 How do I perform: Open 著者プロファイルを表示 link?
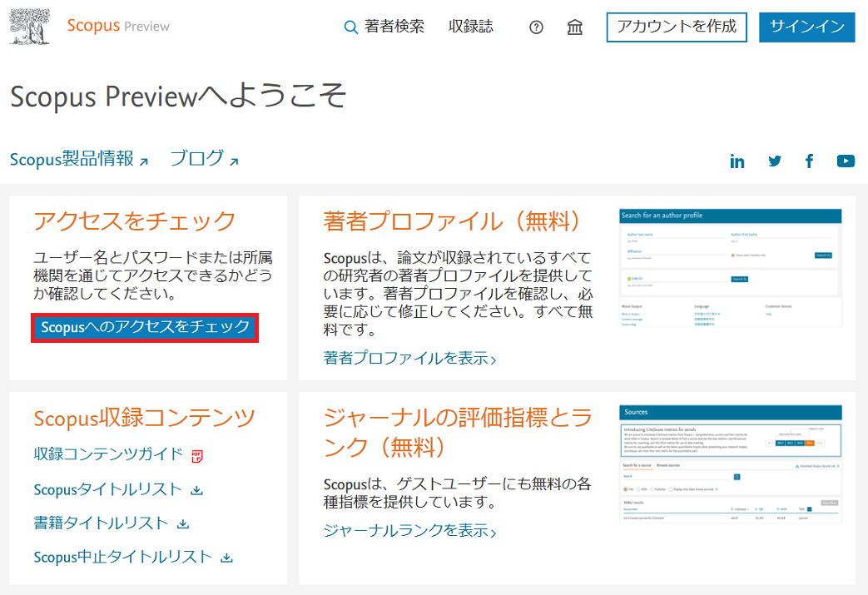(409, 358)
